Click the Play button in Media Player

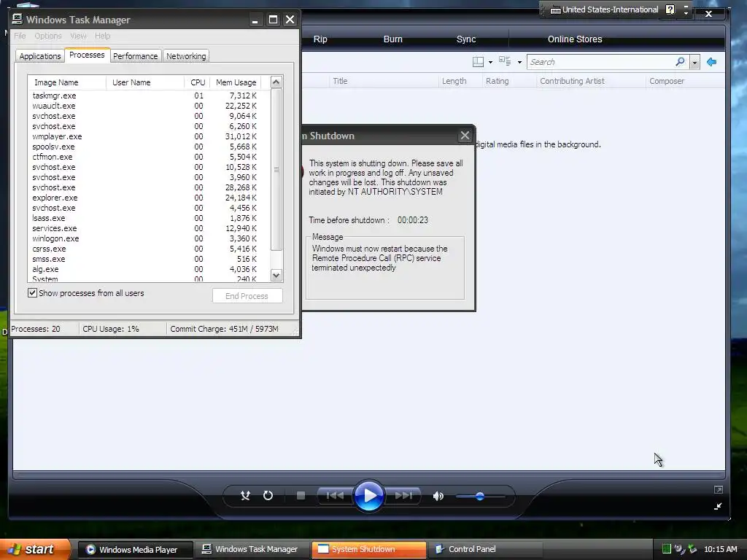point(368,496)
